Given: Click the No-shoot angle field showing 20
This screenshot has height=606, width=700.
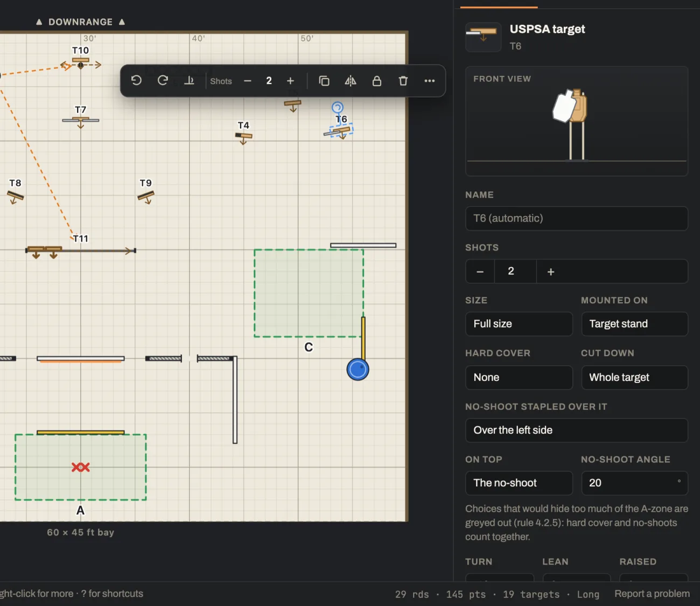Looking at the screenshot, I should [x=634, y=483].
